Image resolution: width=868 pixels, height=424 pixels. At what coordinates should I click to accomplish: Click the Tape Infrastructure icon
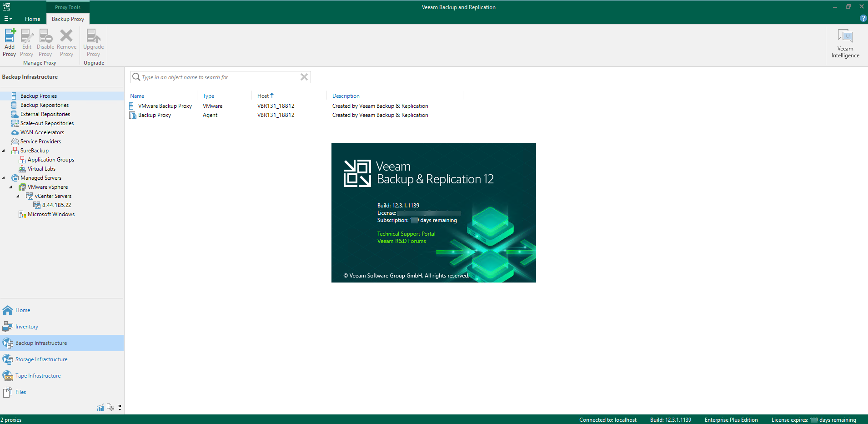click(x=8, y=376)
